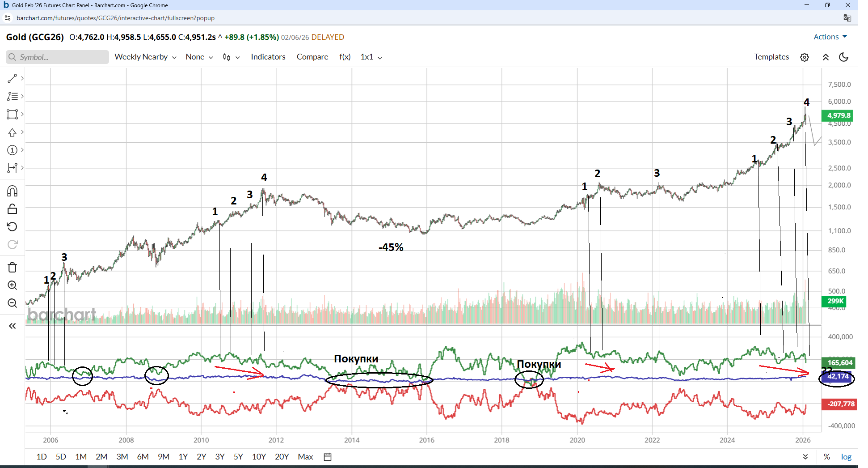Toggle percent scale mode
The height and width of the screenshot is (468, 868).
[827, 457]
